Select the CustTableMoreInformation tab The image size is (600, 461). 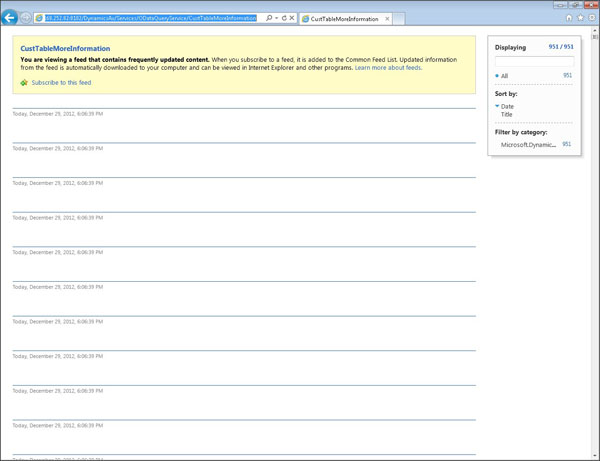342,19
